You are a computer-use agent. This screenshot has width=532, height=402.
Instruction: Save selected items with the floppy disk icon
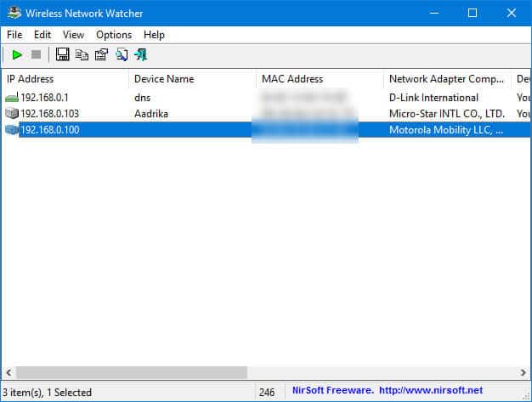pos(62,54)
